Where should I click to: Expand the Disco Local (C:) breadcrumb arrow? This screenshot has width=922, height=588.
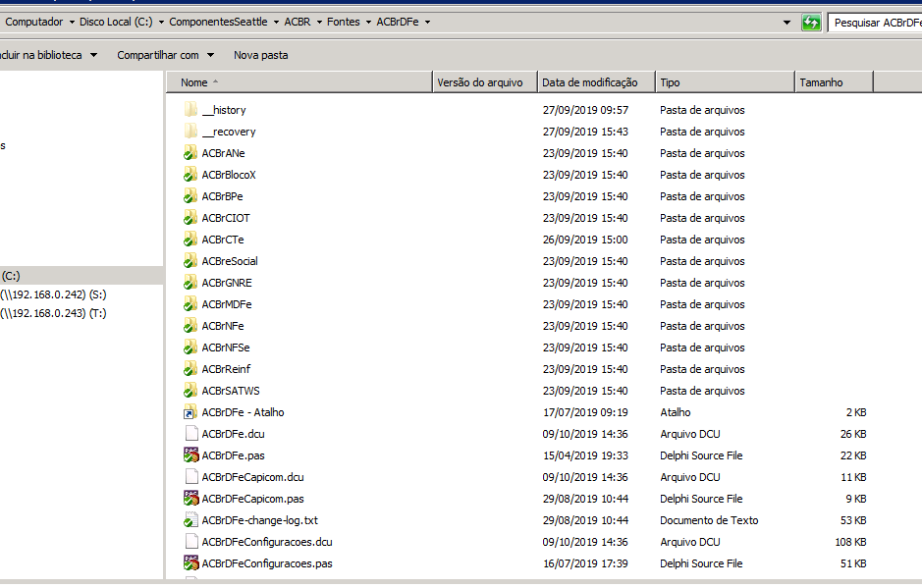point(161,23)
